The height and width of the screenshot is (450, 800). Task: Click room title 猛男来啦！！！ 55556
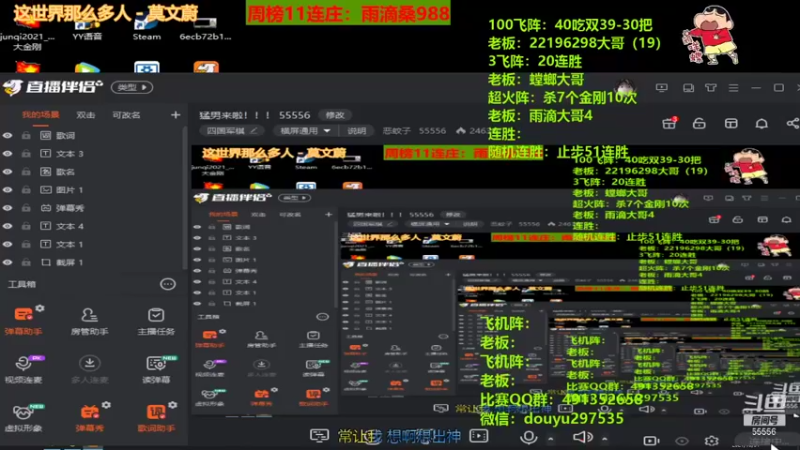[x=255, y=115]
